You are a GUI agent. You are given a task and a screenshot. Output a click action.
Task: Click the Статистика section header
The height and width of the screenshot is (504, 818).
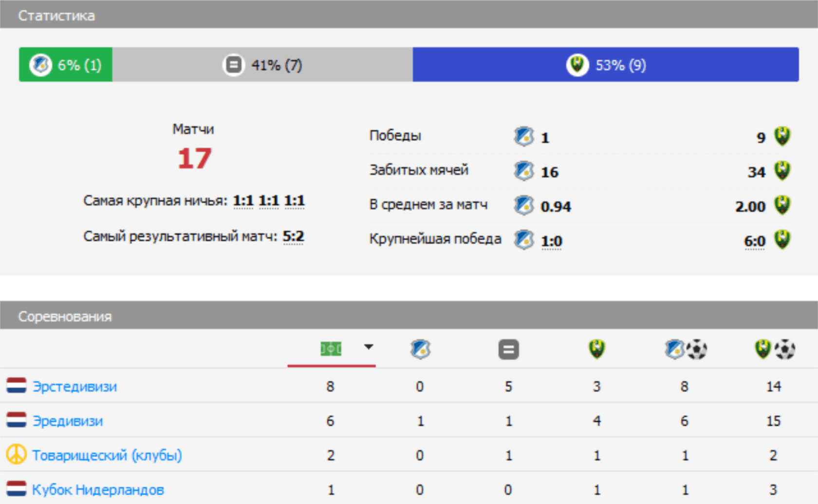(409, 15)
